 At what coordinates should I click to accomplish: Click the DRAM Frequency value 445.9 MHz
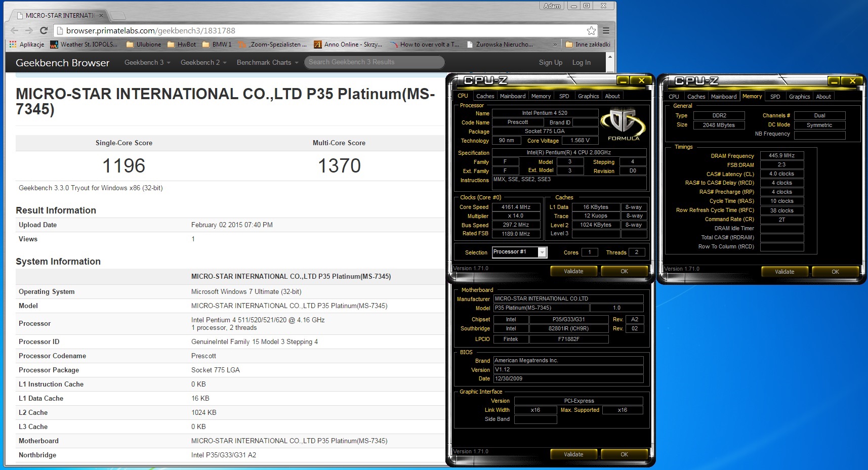[781, 156]
